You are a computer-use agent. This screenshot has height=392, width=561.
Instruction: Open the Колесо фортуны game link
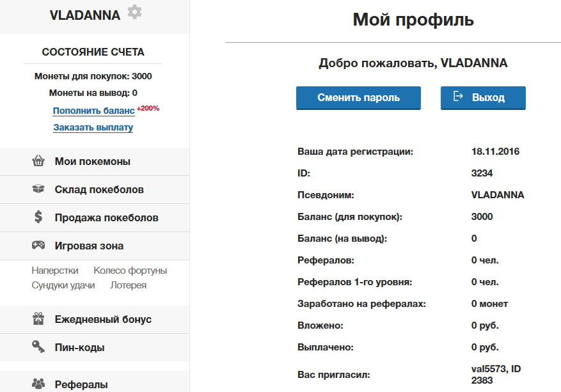(130, 270)
